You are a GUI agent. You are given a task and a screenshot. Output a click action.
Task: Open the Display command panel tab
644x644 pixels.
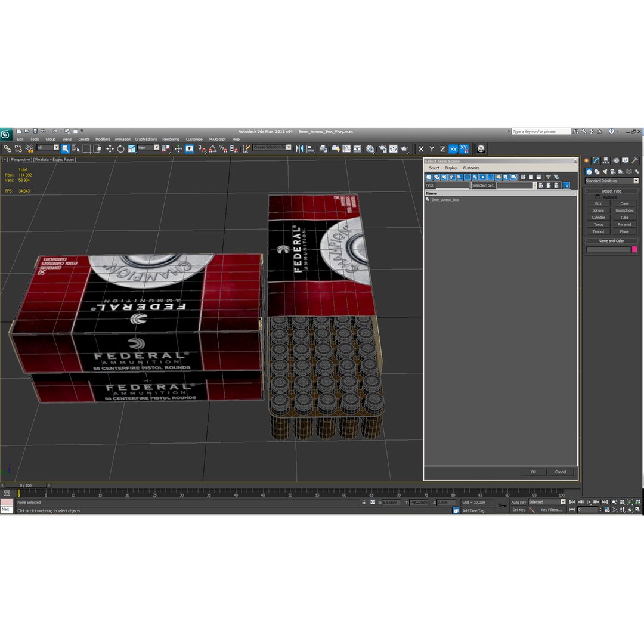625,160
